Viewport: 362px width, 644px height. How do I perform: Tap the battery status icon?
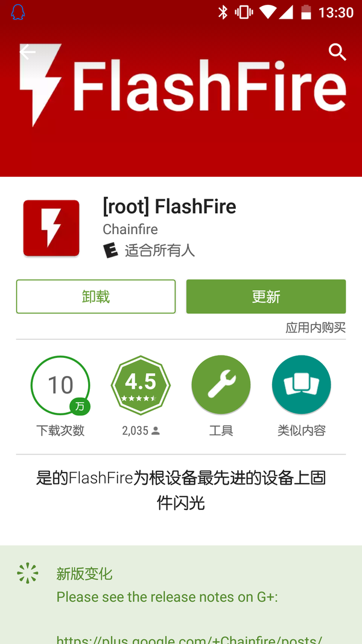tap(306, 12)
